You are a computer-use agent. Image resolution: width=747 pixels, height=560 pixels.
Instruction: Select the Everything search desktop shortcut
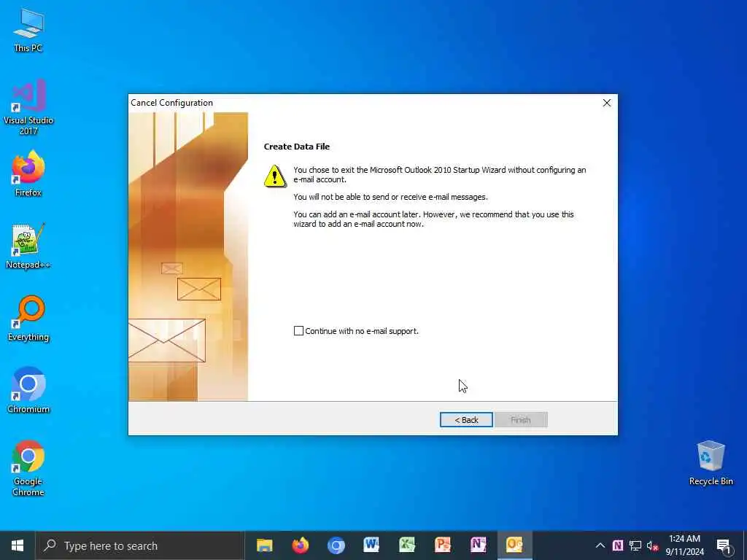(28, 319)
